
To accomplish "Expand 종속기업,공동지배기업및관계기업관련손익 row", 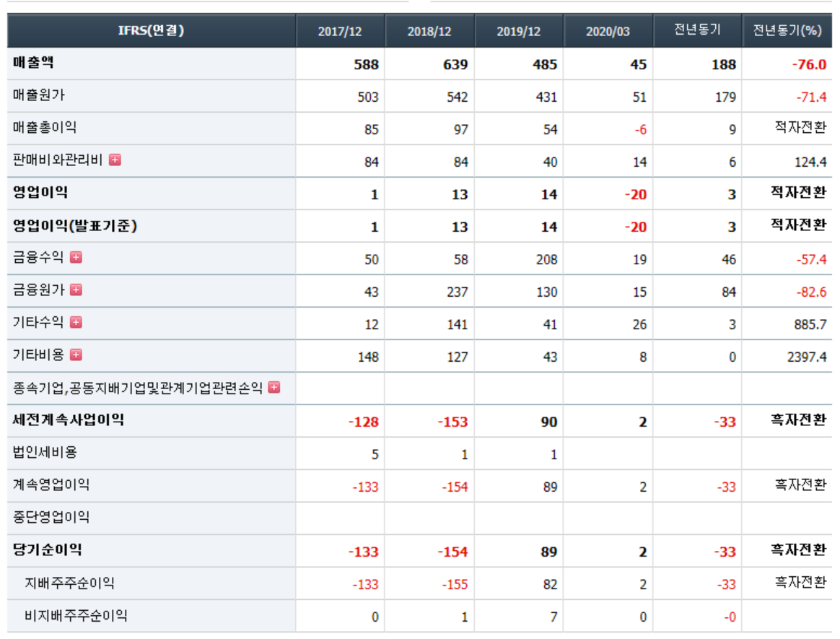I will click(x=274, y=387).
